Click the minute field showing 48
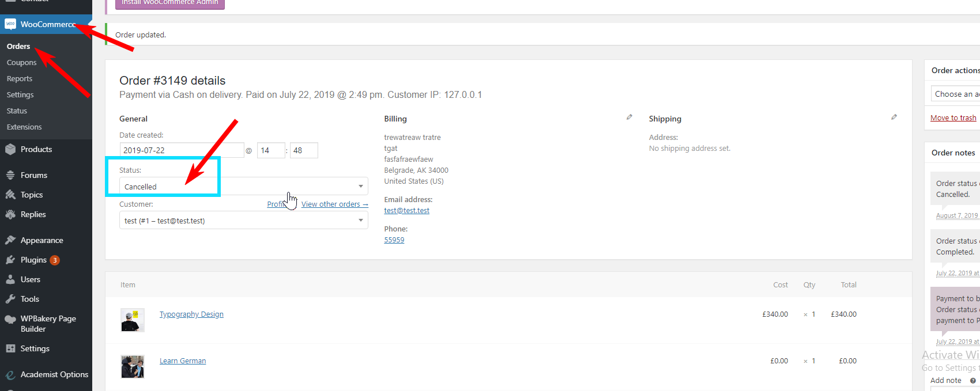The image size is (980, 391). coord(304,150)
